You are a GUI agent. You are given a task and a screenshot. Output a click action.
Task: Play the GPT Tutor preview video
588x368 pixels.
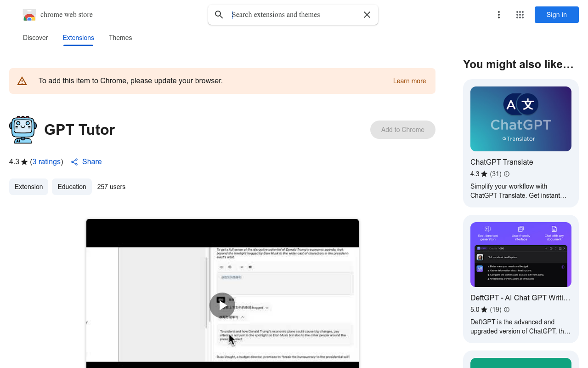222,305
